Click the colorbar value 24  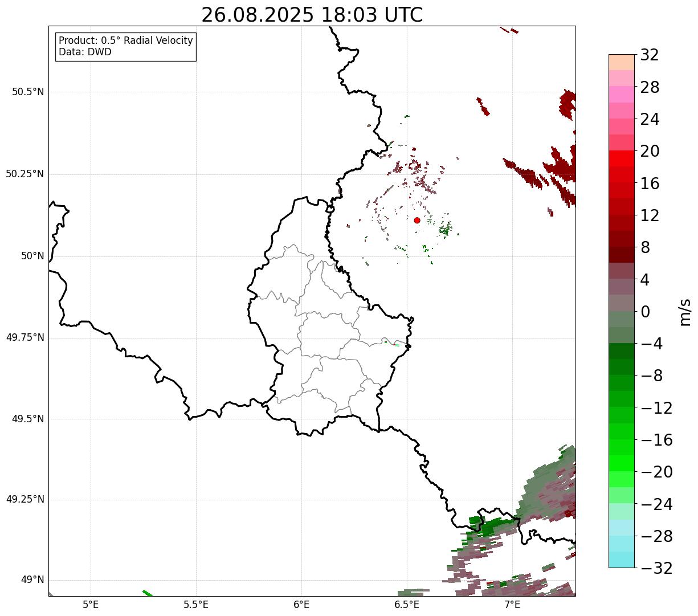(x=650, y=119)
